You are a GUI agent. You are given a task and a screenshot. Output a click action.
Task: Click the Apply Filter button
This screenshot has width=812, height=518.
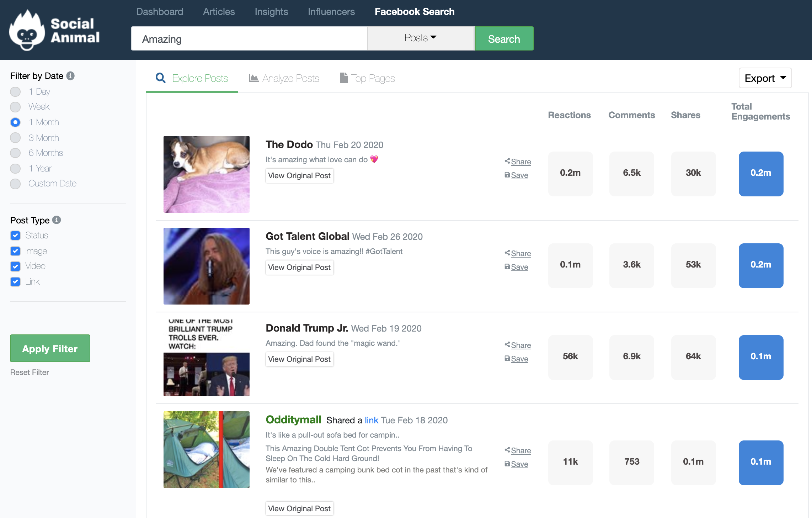(x=50, y=348)
